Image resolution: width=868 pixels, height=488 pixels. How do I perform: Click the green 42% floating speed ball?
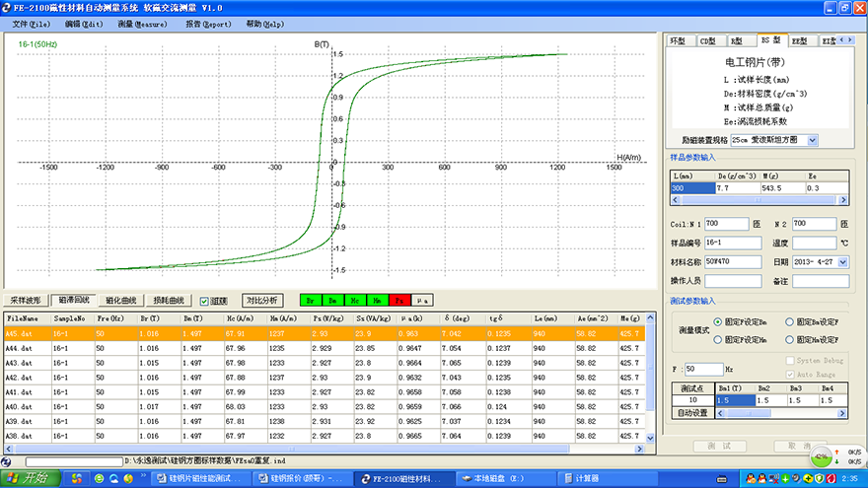(x=822, y=457)
